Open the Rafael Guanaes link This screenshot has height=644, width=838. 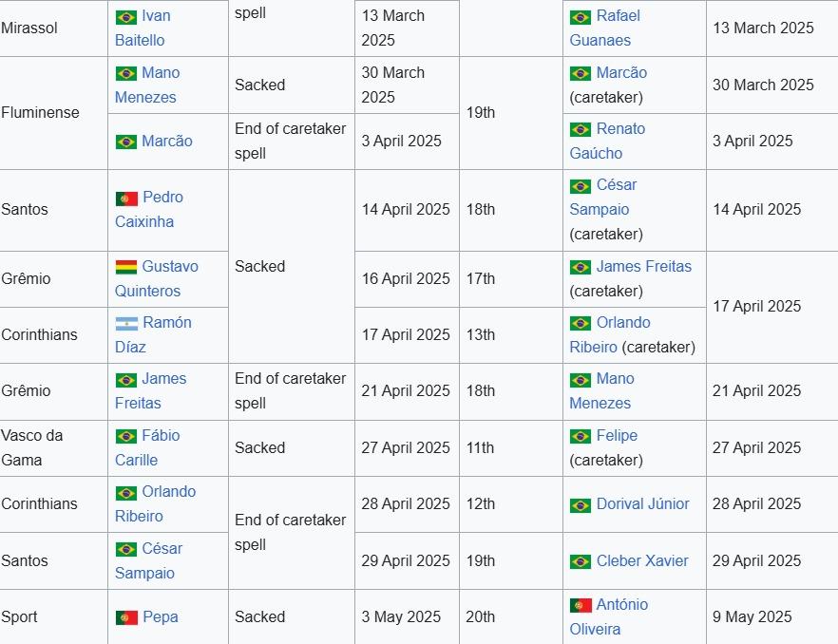coord(618,16)
